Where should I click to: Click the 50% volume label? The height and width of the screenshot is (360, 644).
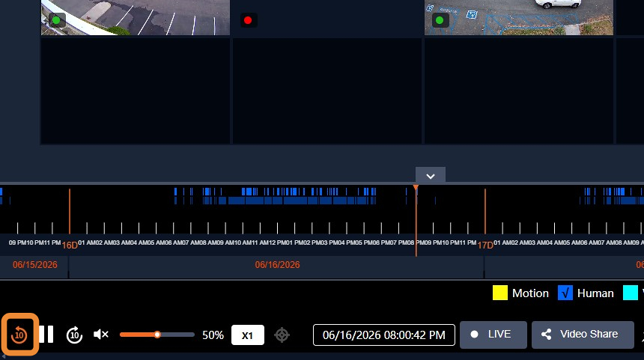click(x=213, y=335)
